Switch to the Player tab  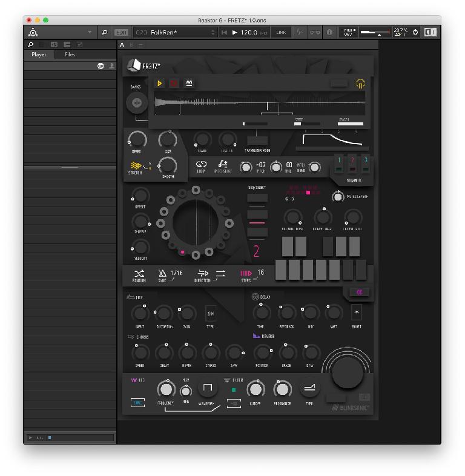(39, 55)
